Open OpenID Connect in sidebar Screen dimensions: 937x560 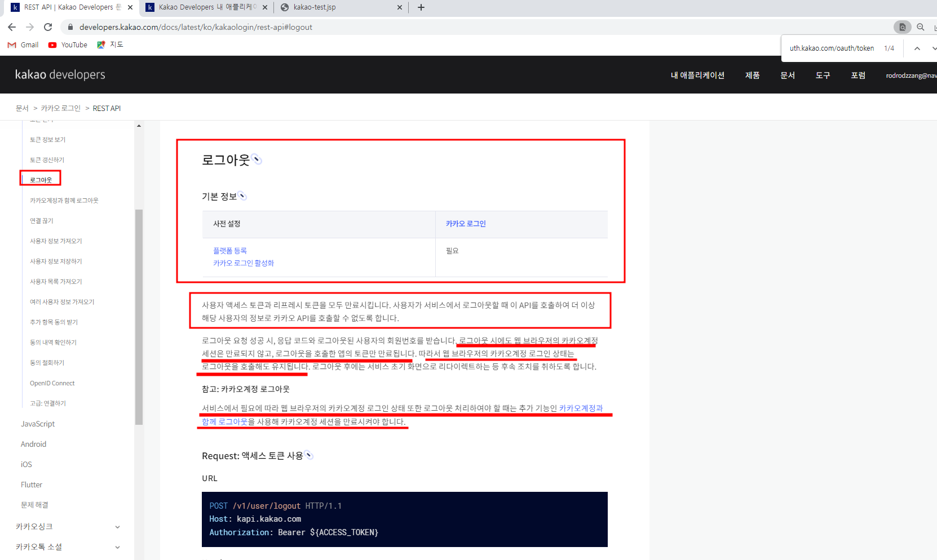52,383
